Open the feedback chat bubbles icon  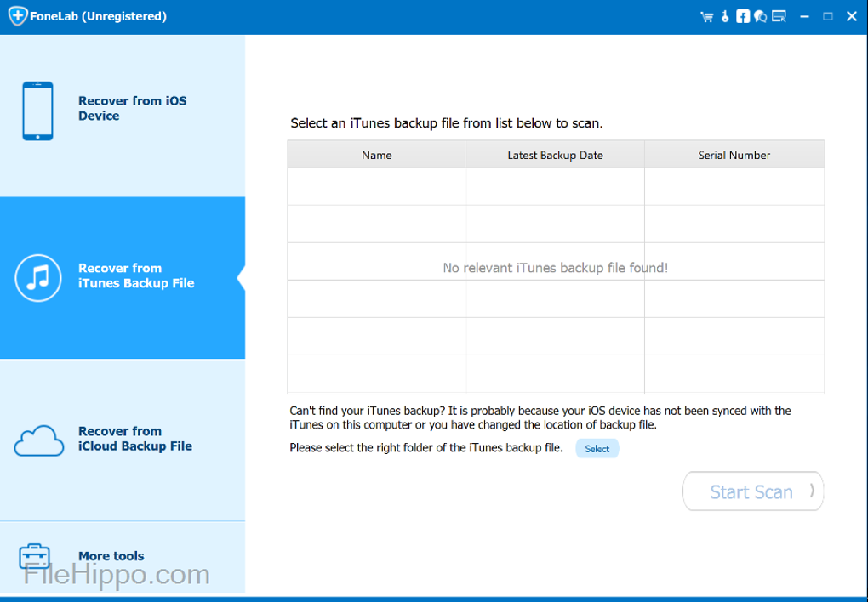(761, 17)
